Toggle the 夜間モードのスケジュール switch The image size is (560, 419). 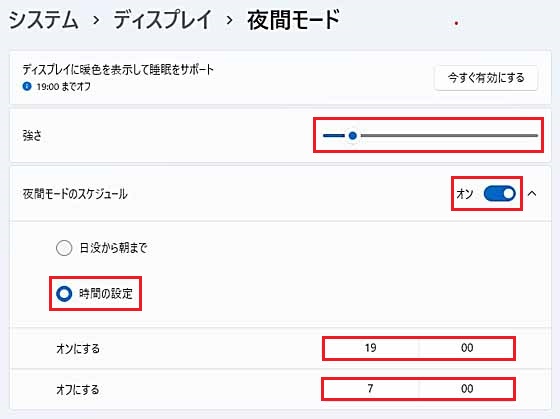click(500, 194)
